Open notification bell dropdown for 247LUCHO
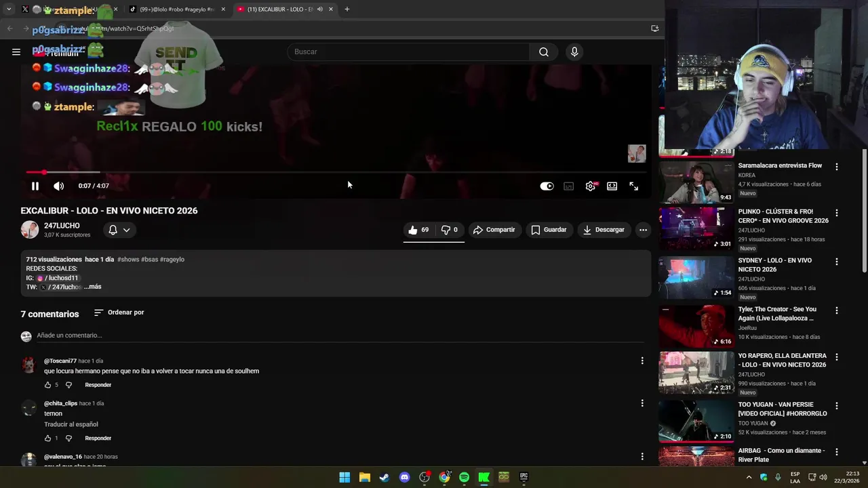The image size is (868, 488). pos(119,230)
